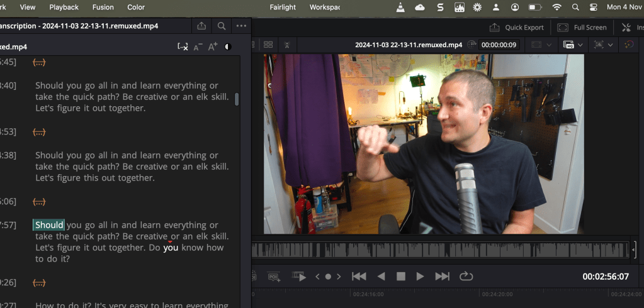This screenshot has width=644, height=308.
Task: Click the silence marker above 'figure this out'
Action: (39, 132)
